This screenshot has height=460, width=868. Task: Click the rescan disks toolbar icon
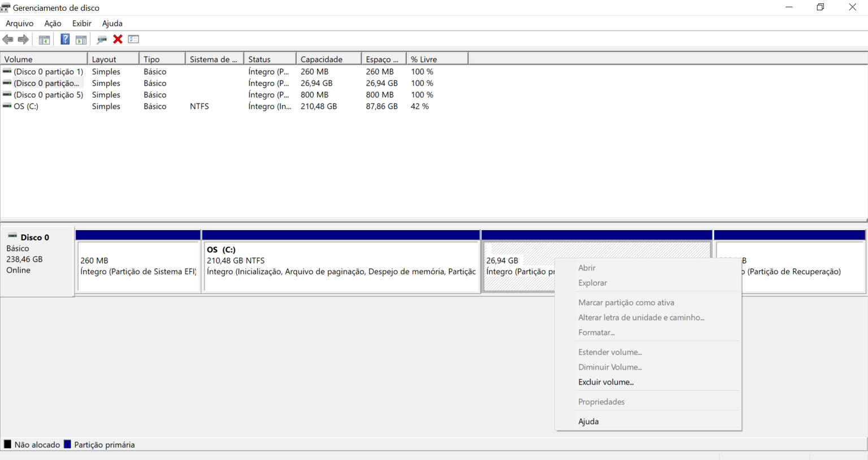point(102,40)
